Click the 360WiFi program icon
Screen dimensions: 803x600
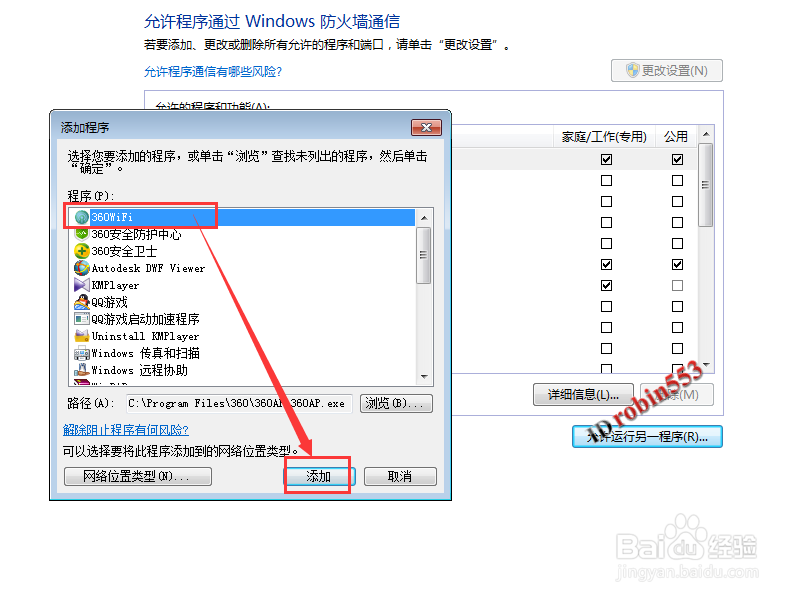[81, 217]
